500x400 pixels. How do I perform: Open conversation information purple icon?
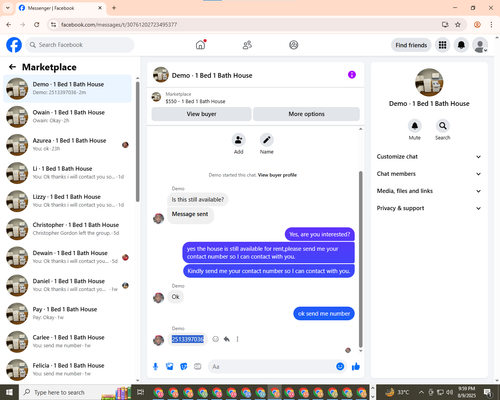352,75
